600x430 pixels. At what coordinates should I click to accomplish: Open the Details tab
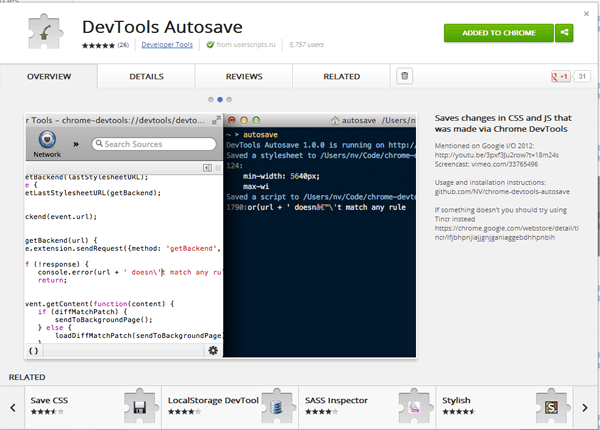pos(146,77)
